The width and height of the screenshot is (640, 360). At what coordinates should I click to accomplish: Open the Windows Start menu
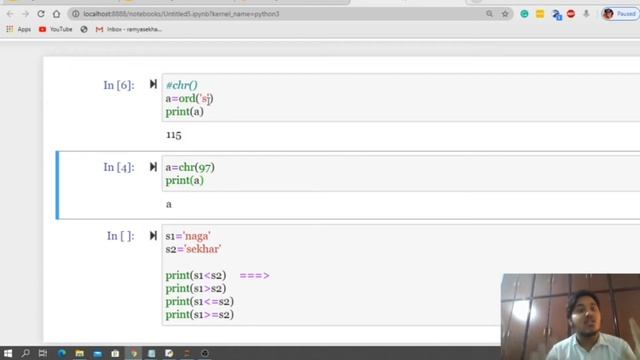pyautogui.click(x=8, y=353)
